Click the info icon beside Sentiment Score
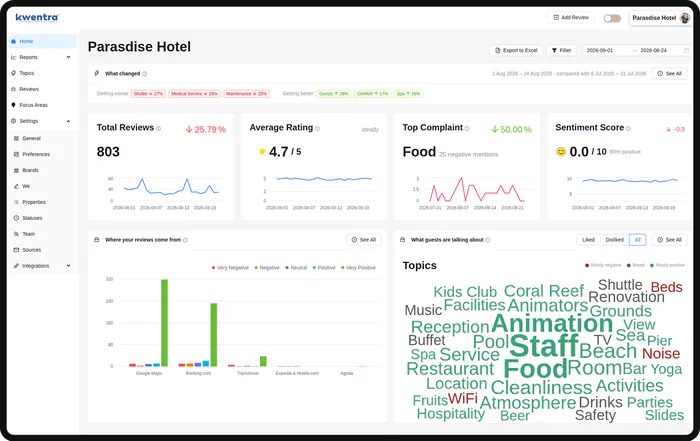 click(629, 129)
